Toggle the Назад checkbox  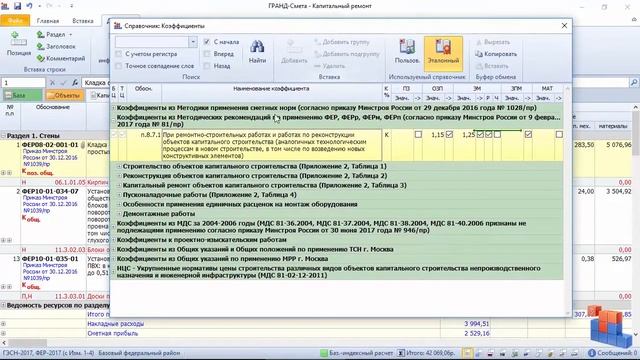(207, 66)
